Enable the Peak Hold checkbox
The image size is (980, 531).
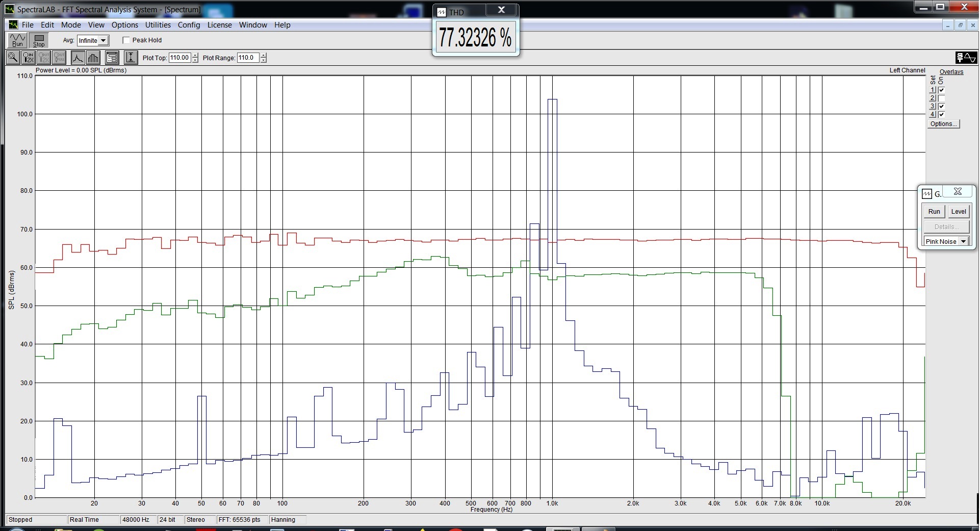tap(126, 40)
